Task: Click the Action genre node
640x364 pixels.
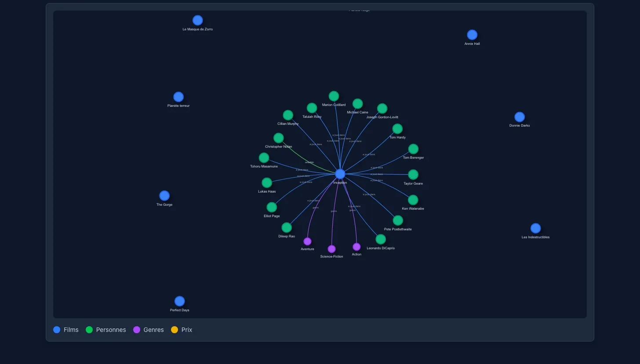Action: point(356,247)
